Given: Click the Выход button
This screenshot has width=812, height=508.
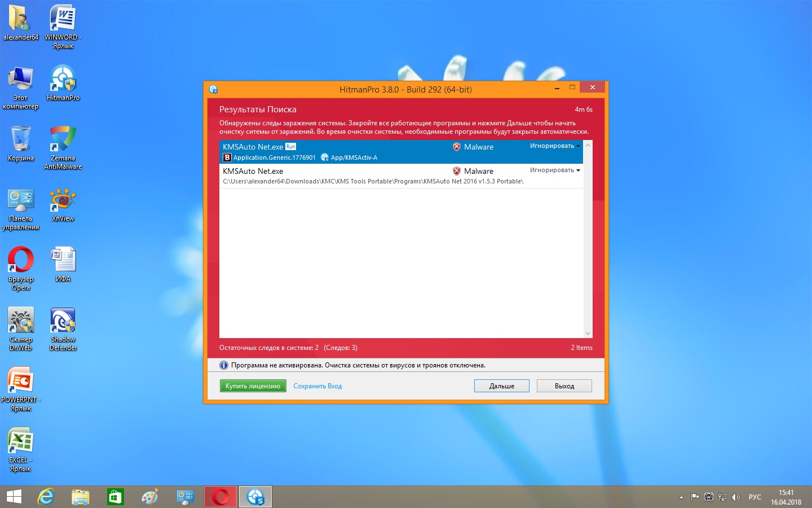Looking at the screenshot, I should 564,386.
